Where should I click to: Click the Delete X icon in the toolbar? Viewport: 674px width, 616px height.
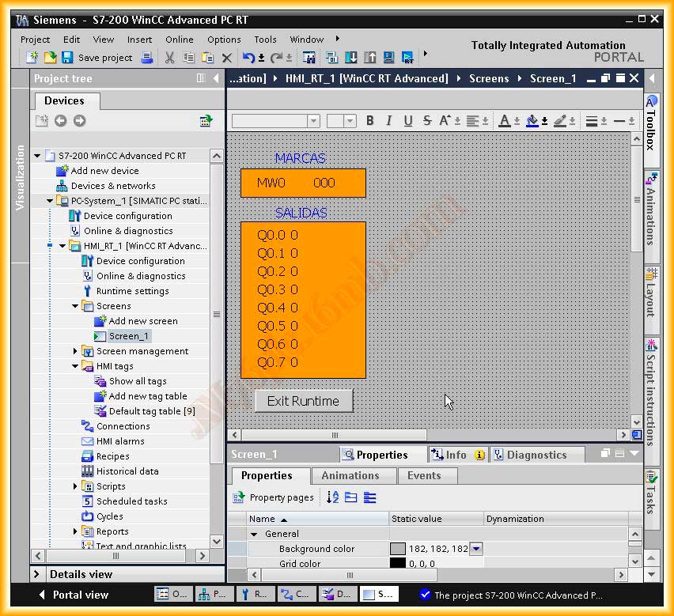pyautogui.click(x=227, y=58)
